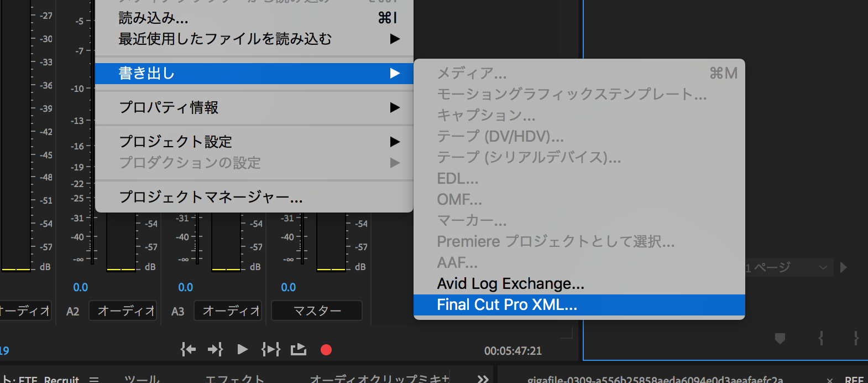Show hidden panel tabs via double chevron
The image size is (868, 383).
point(483,379)
